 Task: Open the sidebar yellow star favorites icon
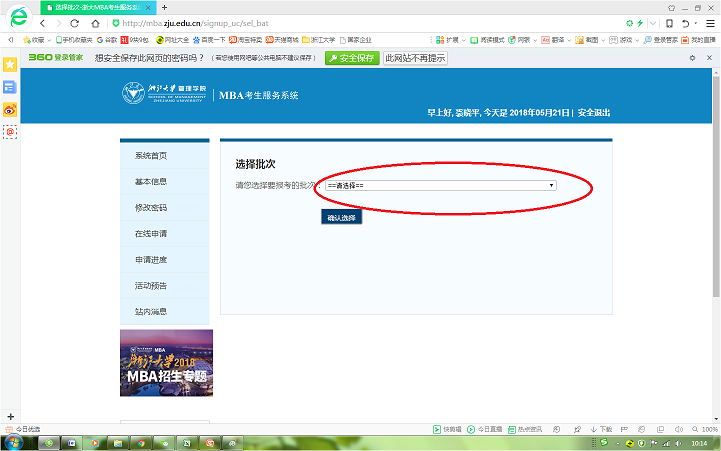point(10,65)
